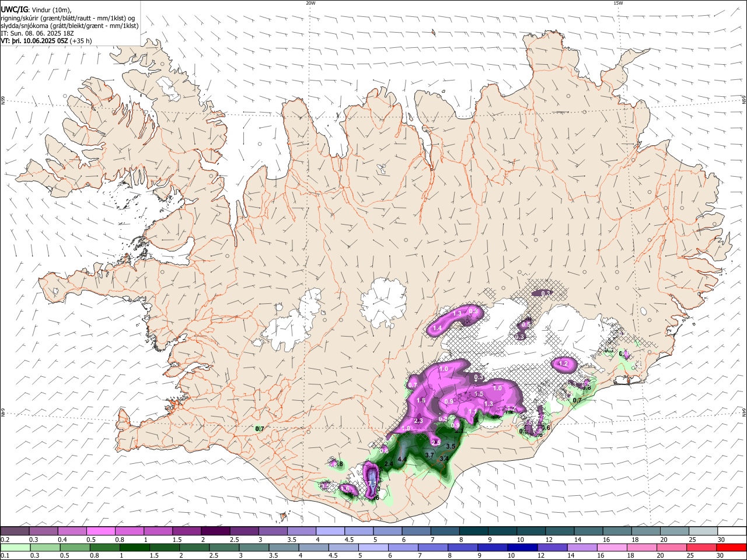
Task: Select the 5 pale blue swatch, lower row
Action: pos(373,547)
